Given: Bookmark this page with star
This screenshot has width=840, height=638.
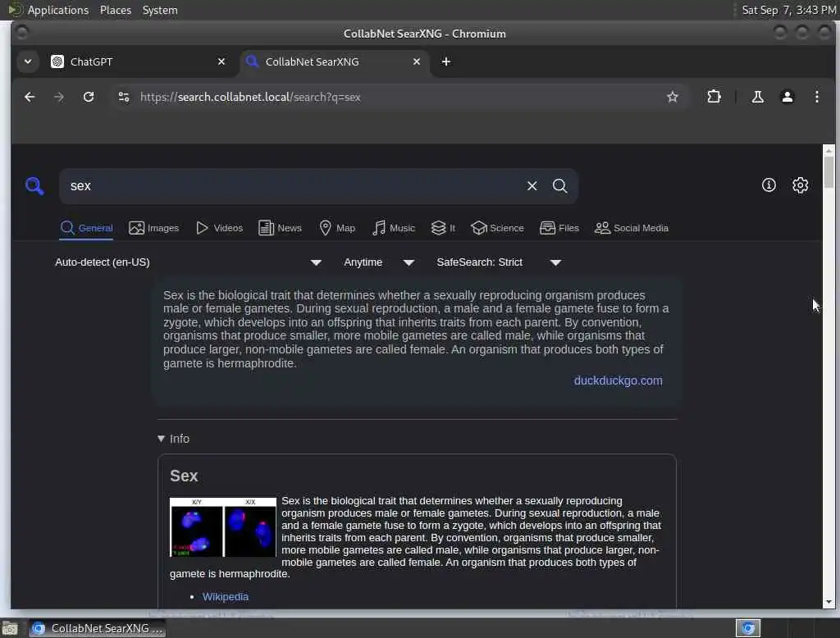Looking at the screenshot, I should pyautogui.click(x=673, y=97).
